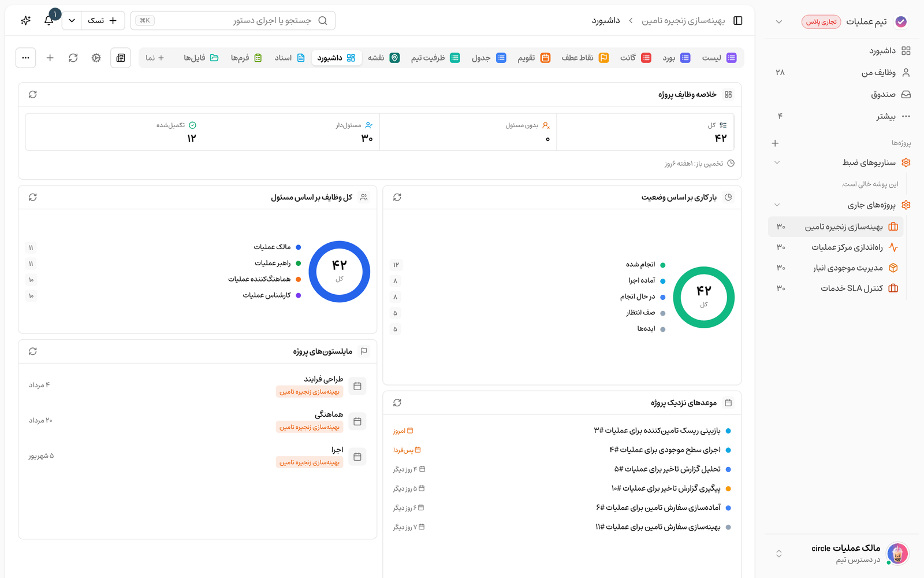Click the «امروز» due date label

pos(403,431)
